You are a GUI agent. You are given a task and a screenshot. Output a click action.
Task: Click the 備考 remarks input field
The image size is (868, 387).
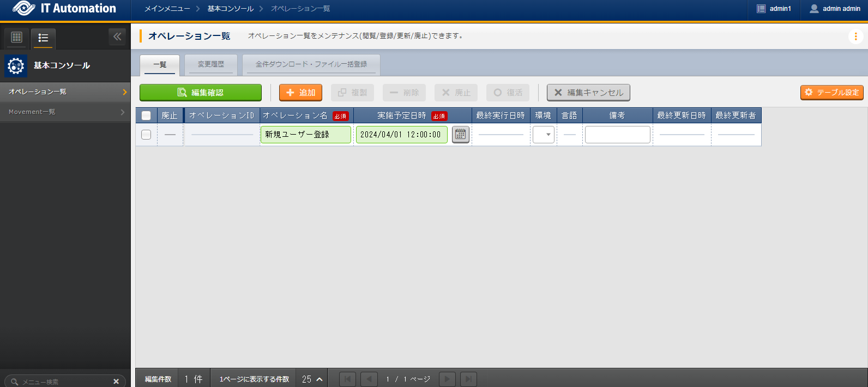[x=617, y=135]
